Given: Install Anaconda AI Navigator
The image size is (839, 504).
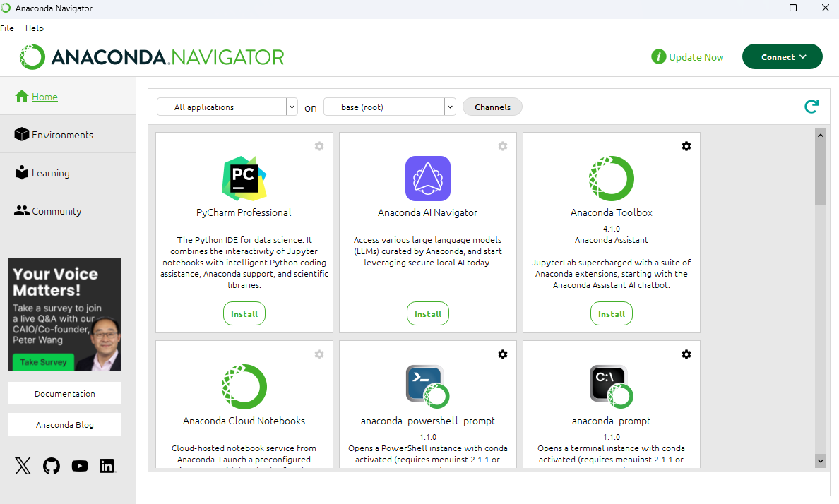Looking at the screenshot, I should [x=427, y=314].
